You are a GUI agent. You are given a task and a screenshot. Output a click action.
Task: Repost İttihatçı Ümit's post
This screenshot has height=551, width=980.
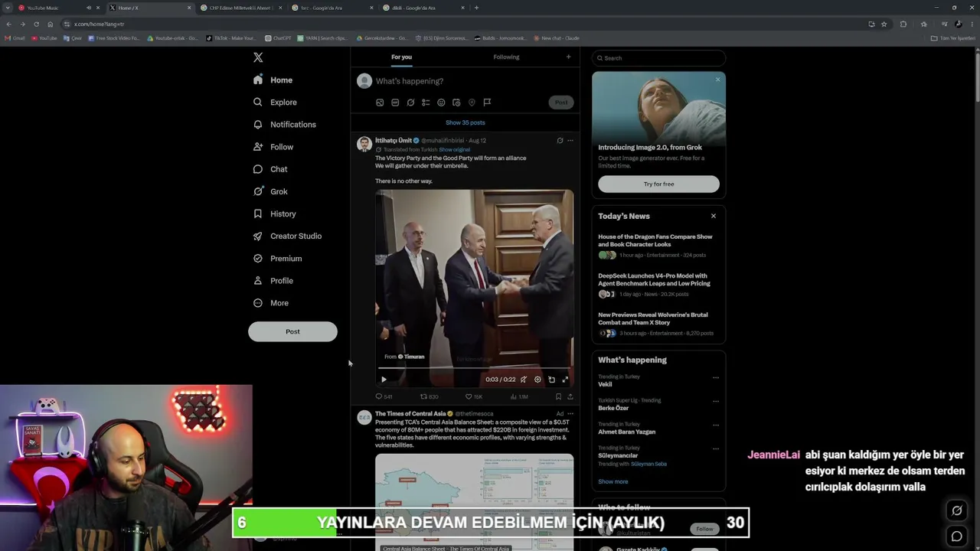(429, 396)
